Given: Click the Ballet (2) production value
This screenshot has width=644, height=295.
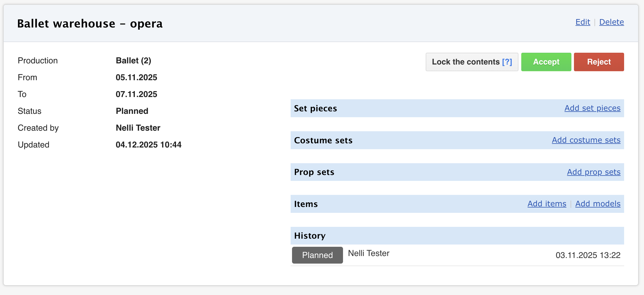Looking at the screenshot, I should [x=133, y=61].
